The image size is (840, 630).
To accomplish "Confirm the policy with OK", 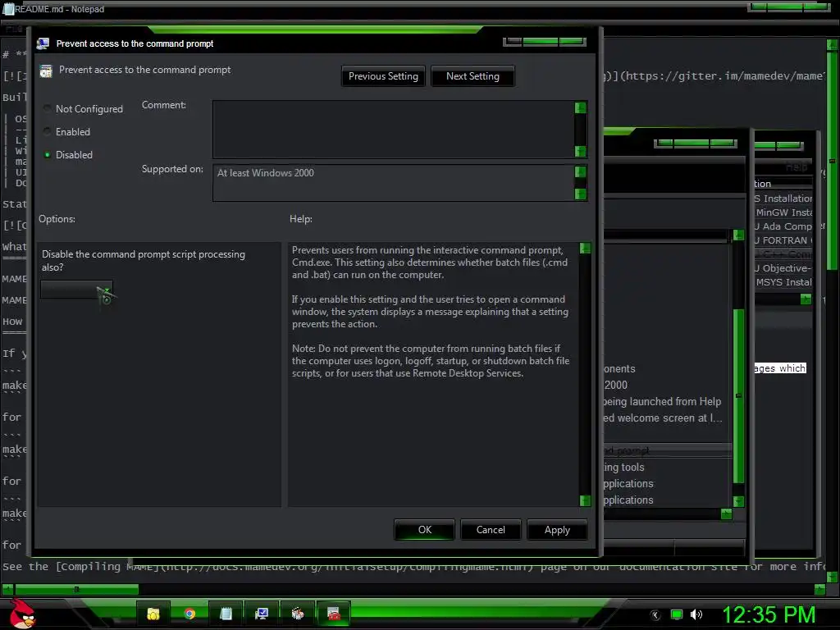I will [424, 530].
